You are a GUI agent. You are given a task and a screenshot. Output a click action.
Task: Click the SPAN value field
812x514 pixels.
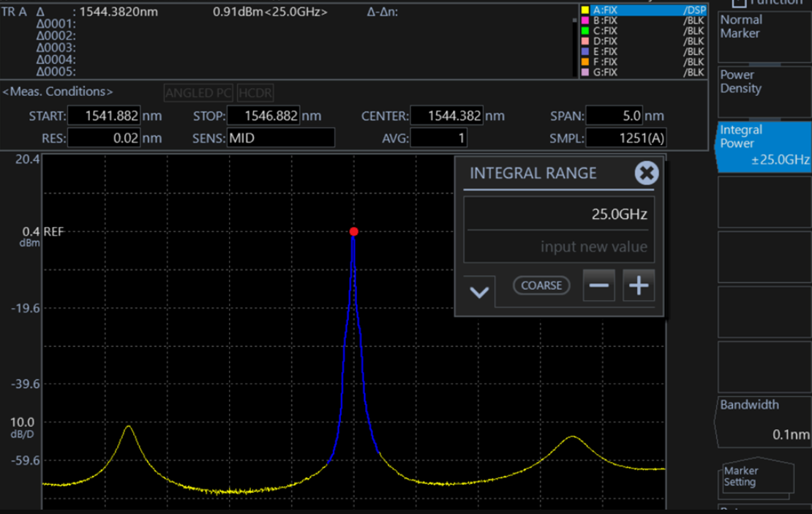(x=615, y=116)
